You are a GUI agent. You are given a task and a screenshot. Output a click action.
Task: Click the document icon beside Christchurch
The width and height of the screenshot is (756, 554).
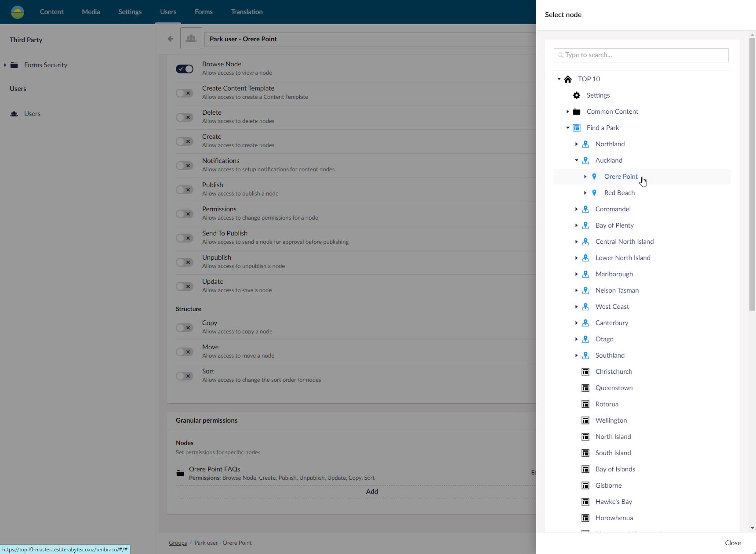click(x=585, y=371)
